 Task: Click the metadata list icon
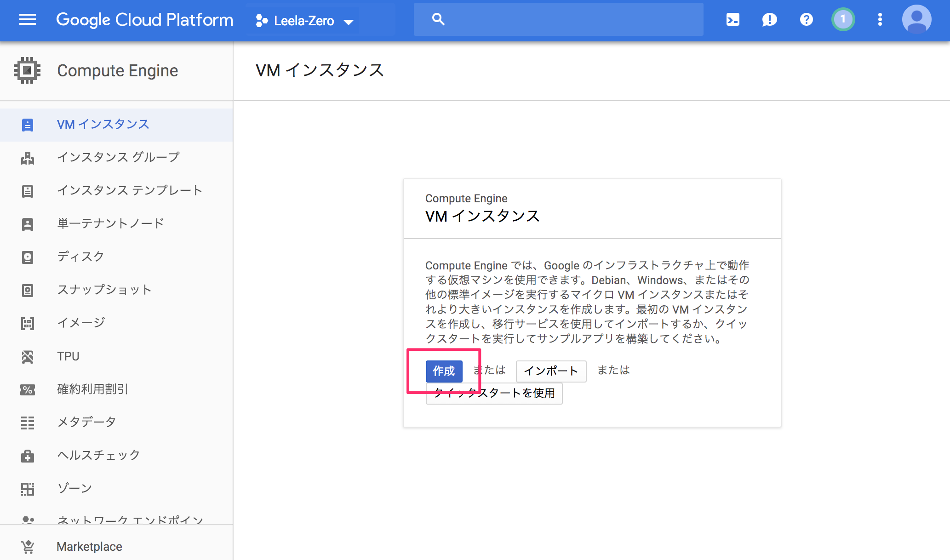(x=28, y=423)
